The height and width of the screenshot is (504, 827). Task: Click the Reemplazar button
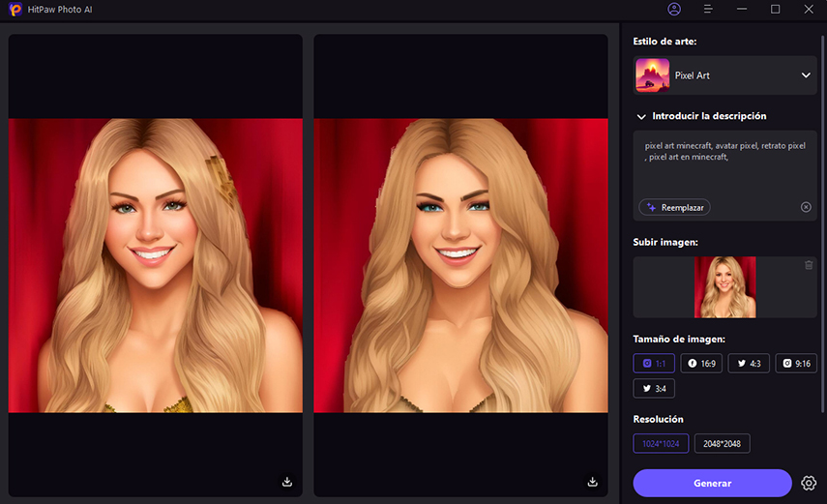(674, 207)
